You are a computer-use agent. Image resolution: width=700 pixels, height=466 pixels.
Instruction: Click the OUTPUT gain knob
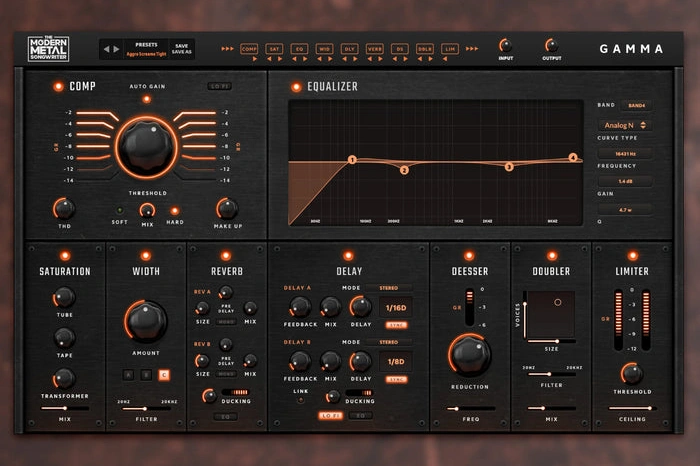[x=552, y=46]
